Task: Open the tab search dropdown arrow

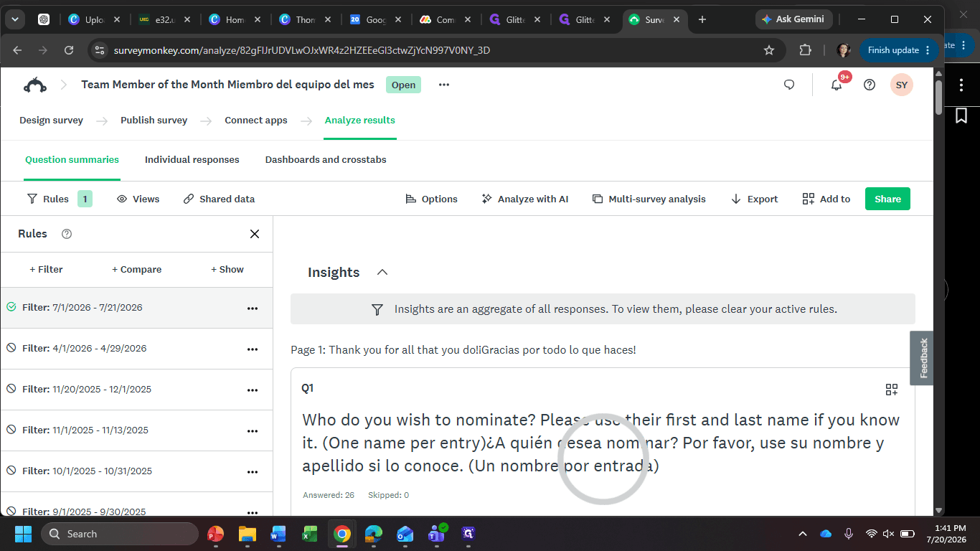Action: (14, 19)
